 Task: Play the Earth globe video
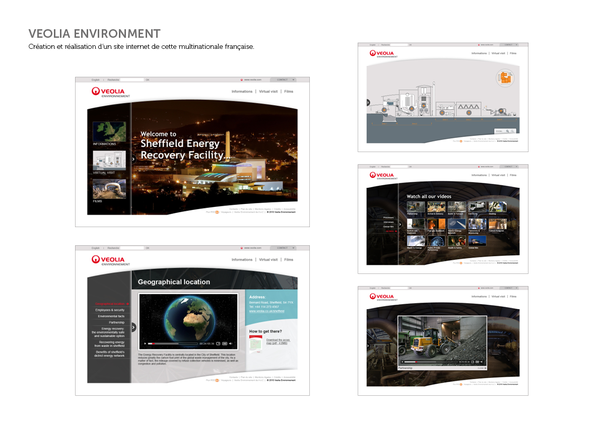click(145, 344)
